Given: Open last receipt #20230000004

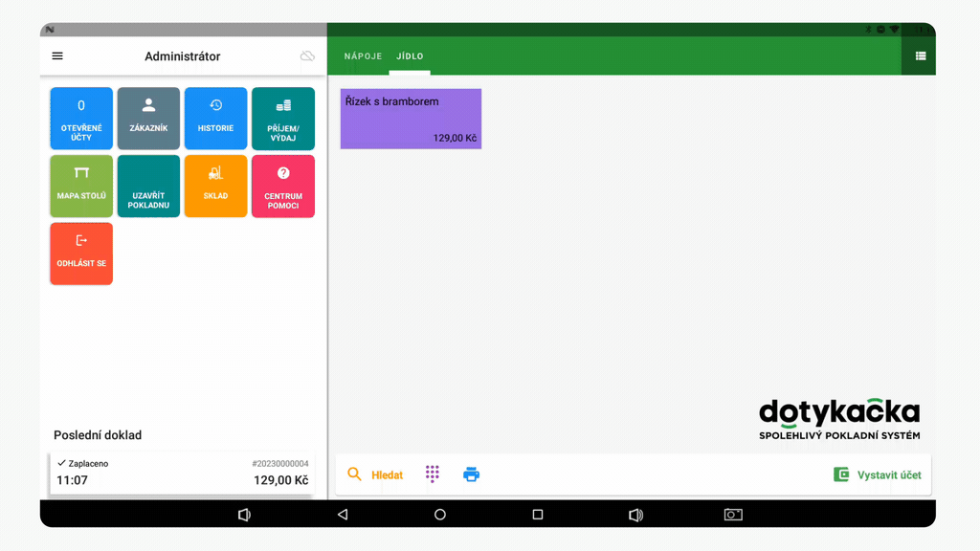Looking at the screenshot, I should click(182, 473).
